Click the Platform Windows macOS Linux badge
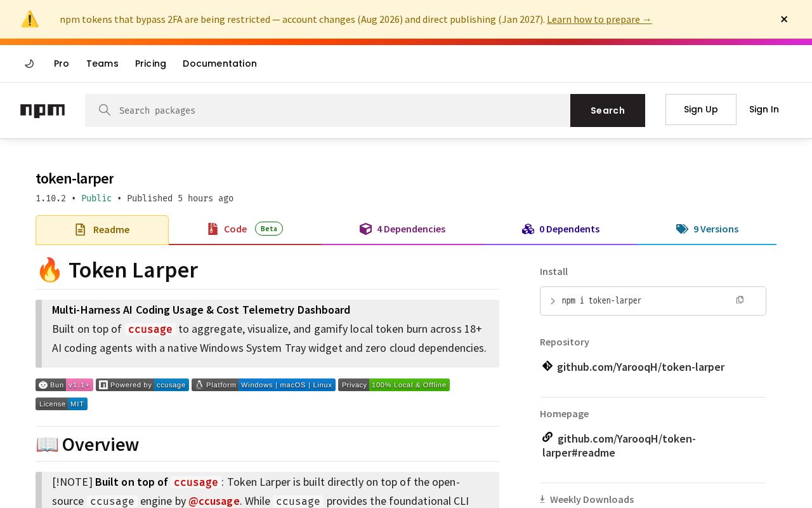The image size is (812, 508). pyautogui.click(x=263, y=385)
